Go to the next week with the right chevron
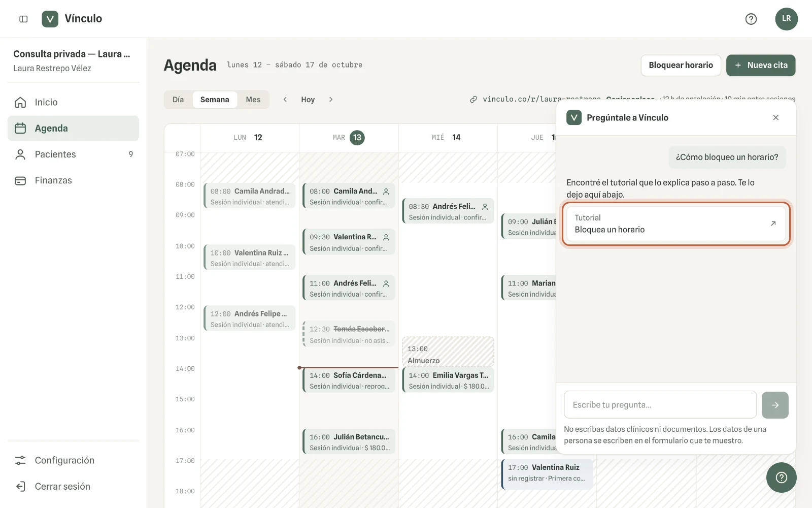The height and width of the screenshot is (508, 812). click(331, 100)
